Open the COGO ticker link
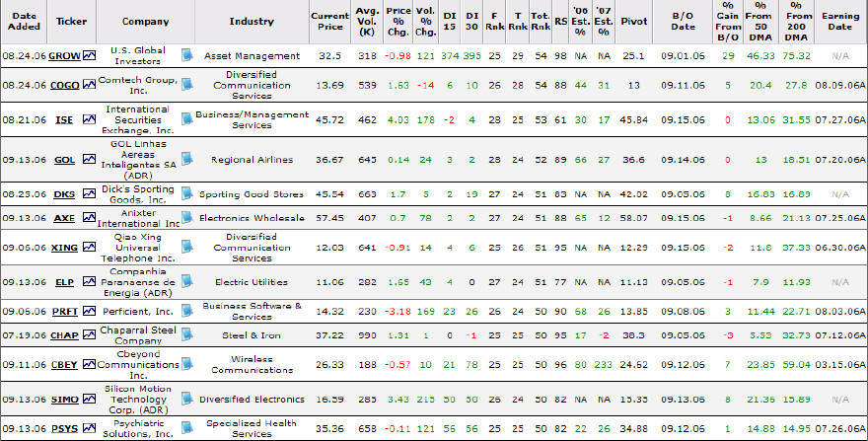Screen dimensions: 868x441 pos(65,85)
